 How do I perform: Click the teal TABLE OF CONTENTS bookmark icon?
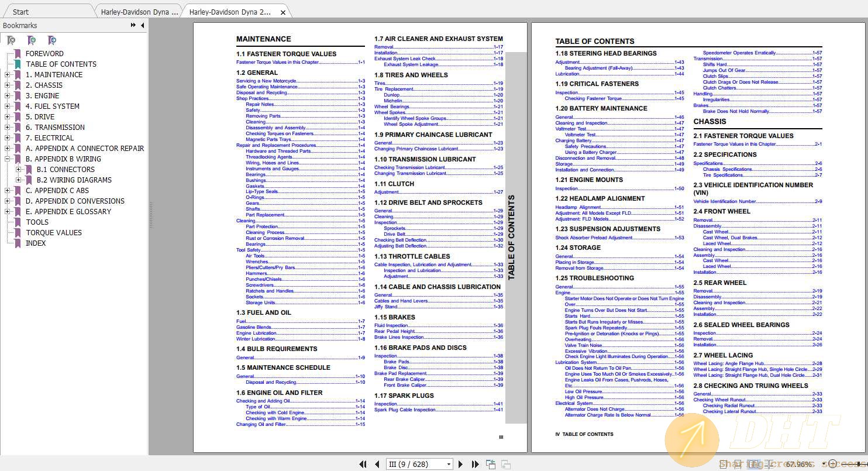[18, 64]
